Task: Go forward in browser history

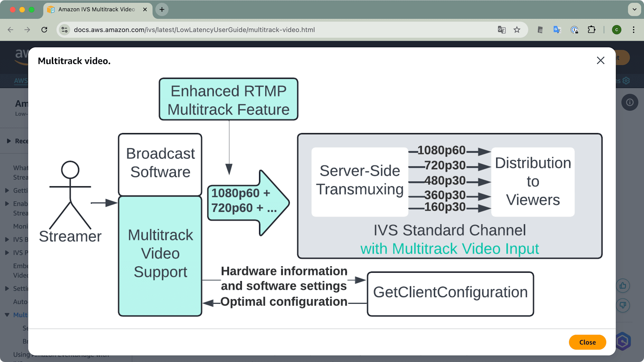Action: 27,30
